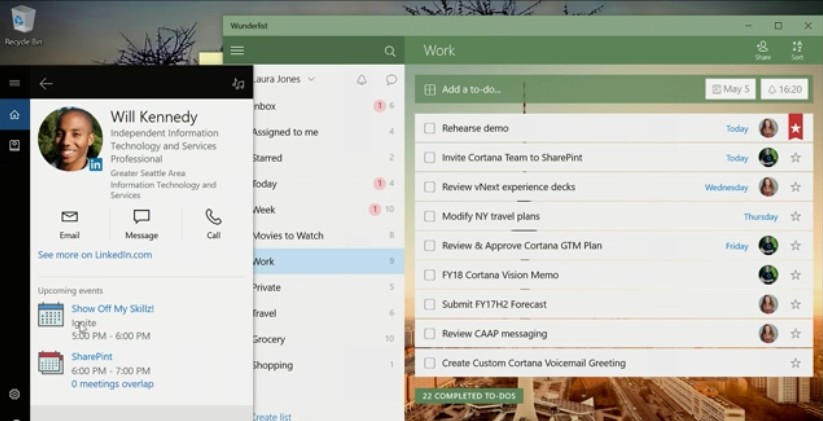Open the Share list icon
Viewport: 823px width, 421px height.
(x=763, y=50)
